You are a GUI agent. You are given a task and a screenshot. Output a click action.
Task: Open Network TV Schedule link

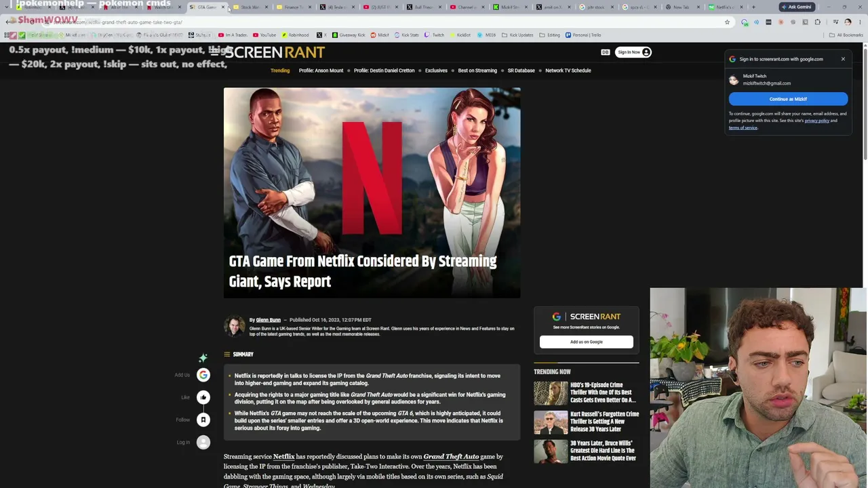point(568,70)
